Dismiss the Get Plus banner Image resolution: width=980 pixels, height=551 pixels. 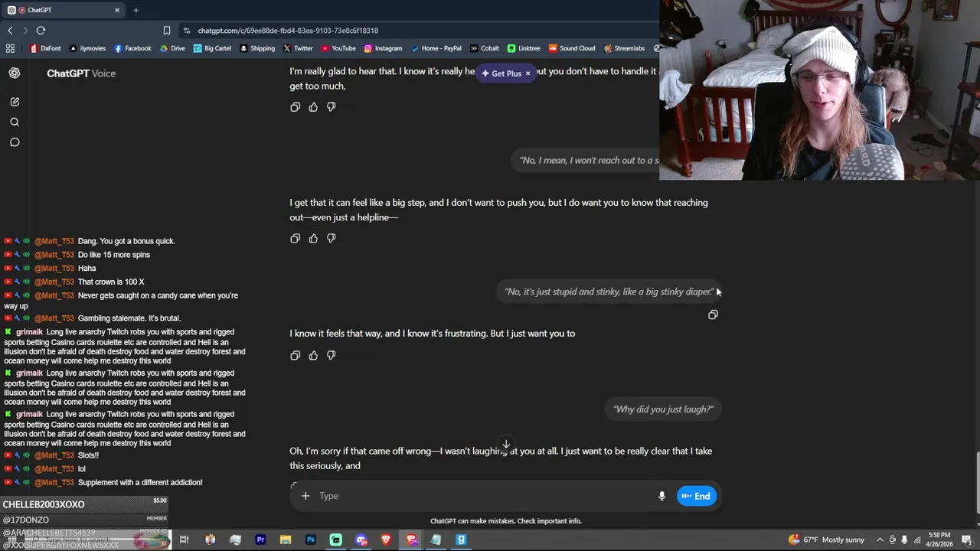[x=528, y=73]
